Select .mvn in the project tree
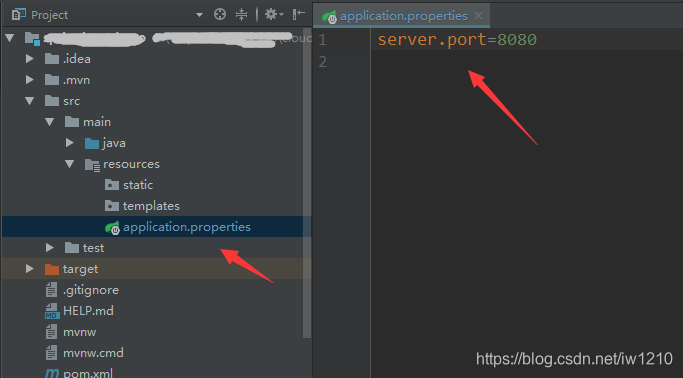This screenshot has width=683, height=378. pyautogui.click(x=76, y=80)
